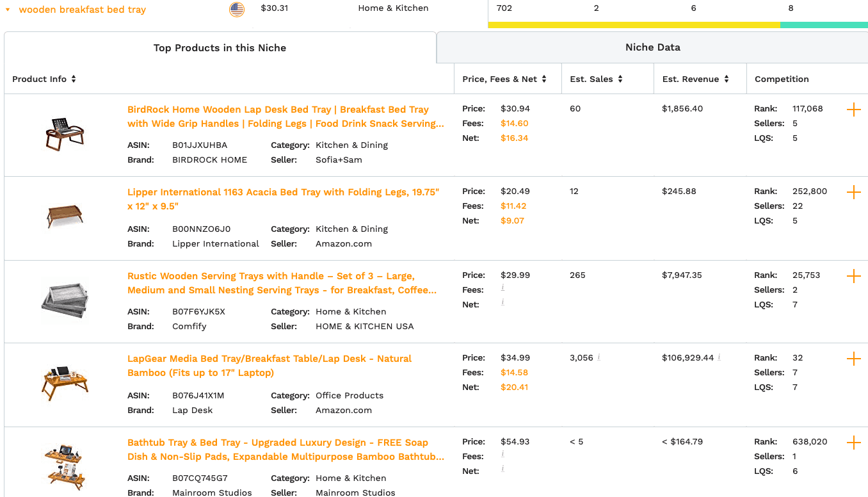The height and width of the screenshot is (497, 868).
Task: Open BirdRock Home Wooden Lap Desk product title
Action: point(285,117)
